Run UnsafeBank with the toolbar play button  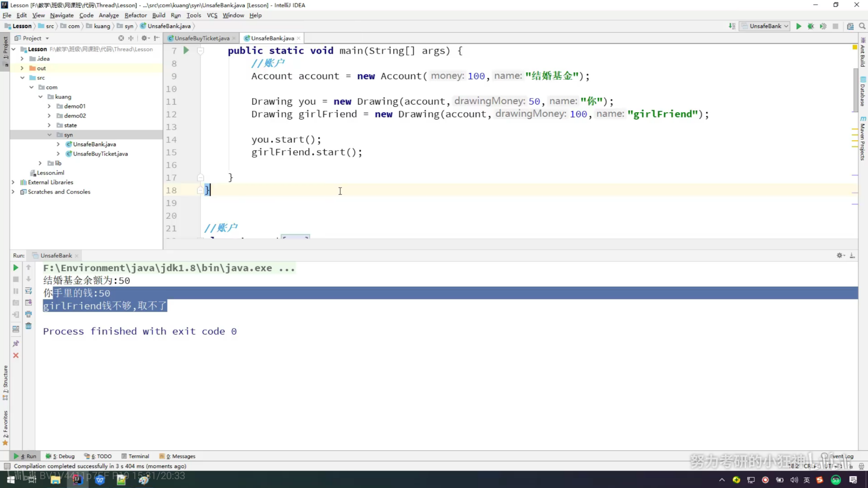(798, 26)
